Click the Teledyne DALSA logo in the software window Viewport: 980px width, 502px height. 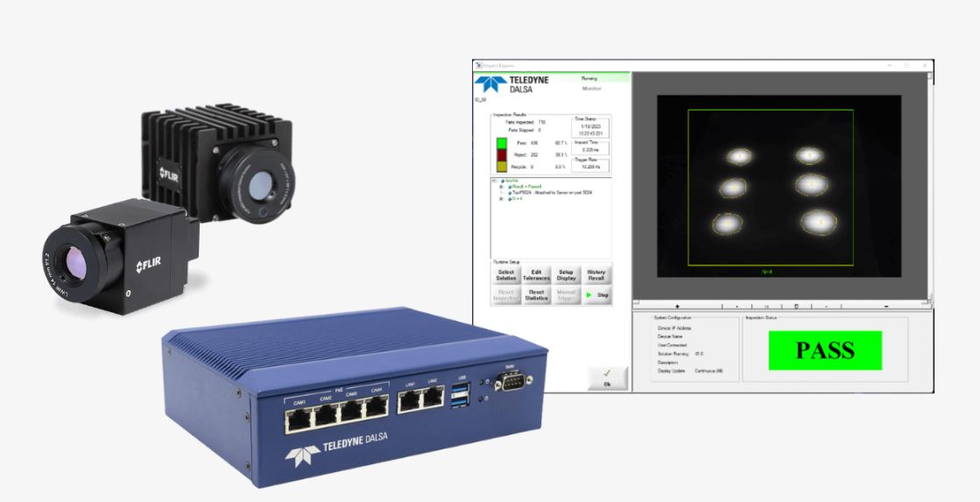tap(511, 84)
